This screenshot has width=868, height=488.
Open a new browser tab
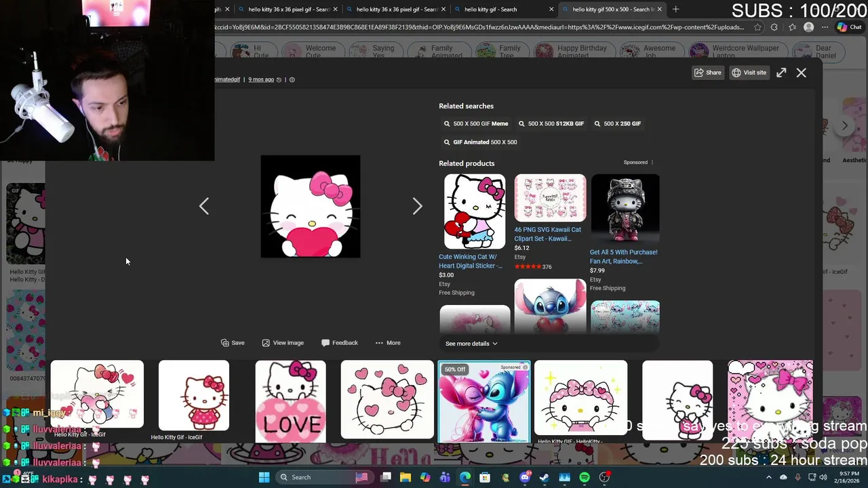[675, 9]
